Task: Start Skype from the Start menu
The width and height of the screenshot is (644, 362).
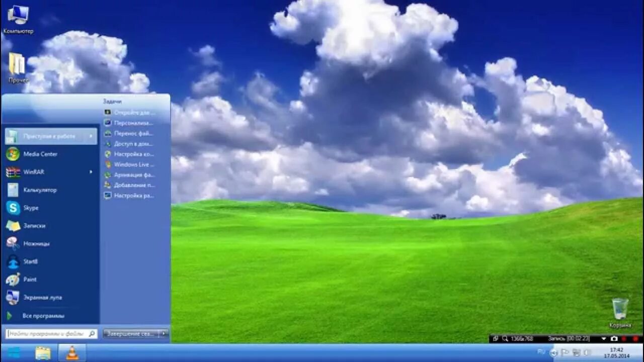Action: pyautogui.click(x=50, y=208)
